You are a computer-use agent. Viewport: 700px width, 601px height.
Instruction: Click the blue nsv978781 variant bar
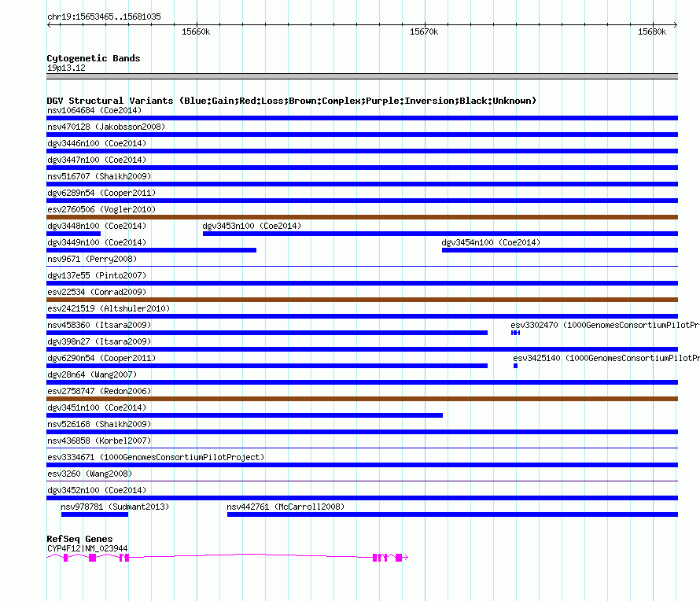pos(94,514)
